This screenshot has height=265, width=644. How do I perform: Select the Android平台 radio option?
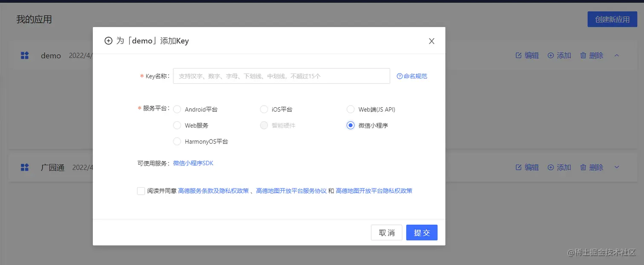pos(177,109)
